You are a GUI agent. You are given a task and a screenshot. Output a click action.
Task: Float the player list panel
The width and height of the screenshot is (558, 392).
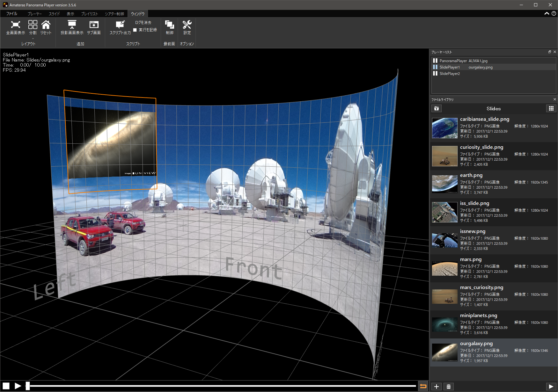point(549,52)
